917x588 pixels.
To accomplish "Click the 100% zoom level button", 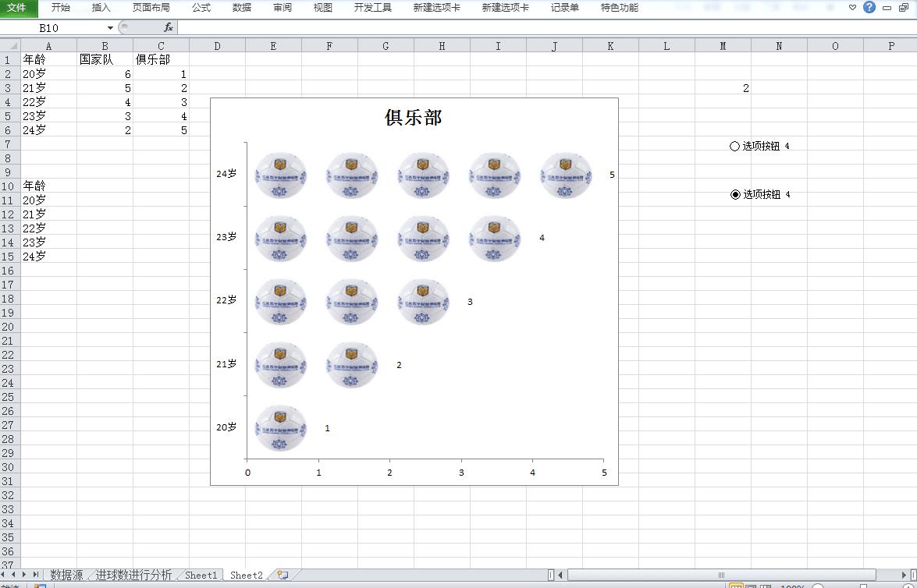I will point(793,584).
